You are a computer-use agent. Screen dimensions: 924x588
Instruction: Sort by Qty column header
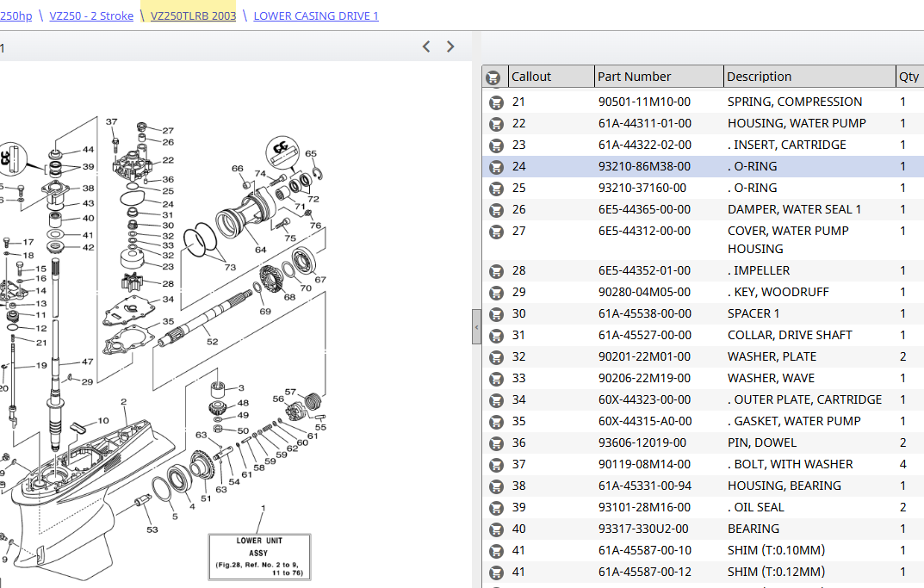tap(909, 77)
